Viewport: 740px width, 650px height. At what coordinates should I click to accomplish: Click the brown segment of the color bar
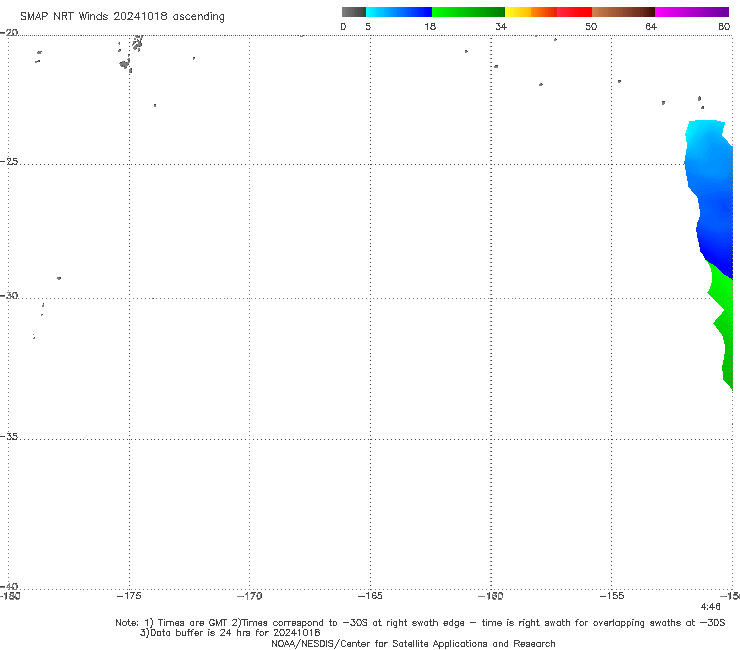tap(623, 12)
